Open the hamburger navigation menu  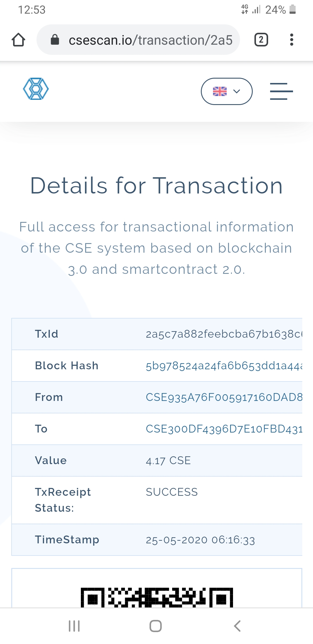[281, 91]
